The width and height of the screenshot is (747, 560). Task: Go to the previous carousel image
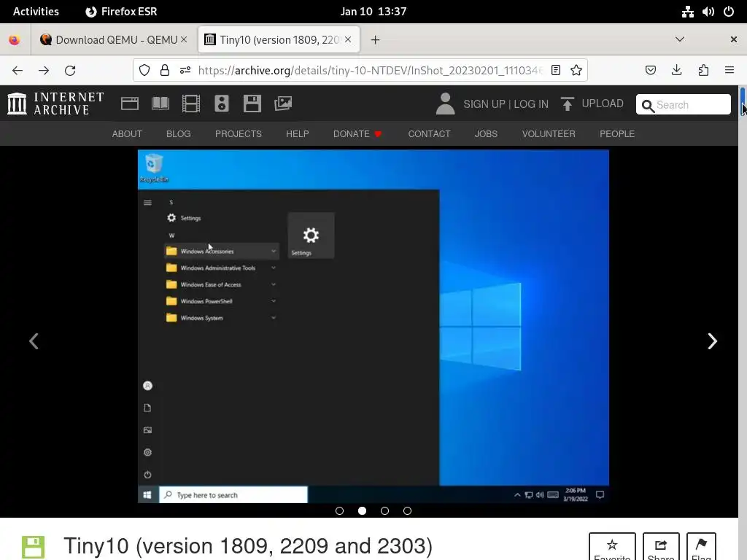[34, 341]
